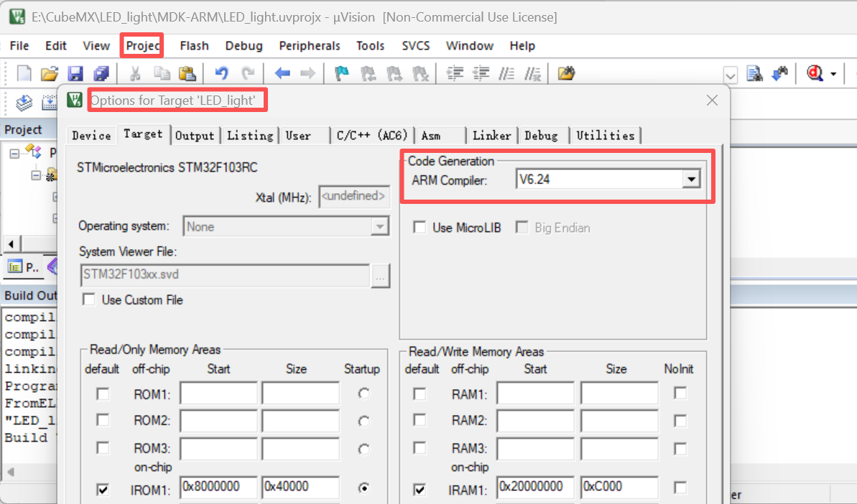Switch to the Linker tab
The image size is (857, 504).
(492, 136)
